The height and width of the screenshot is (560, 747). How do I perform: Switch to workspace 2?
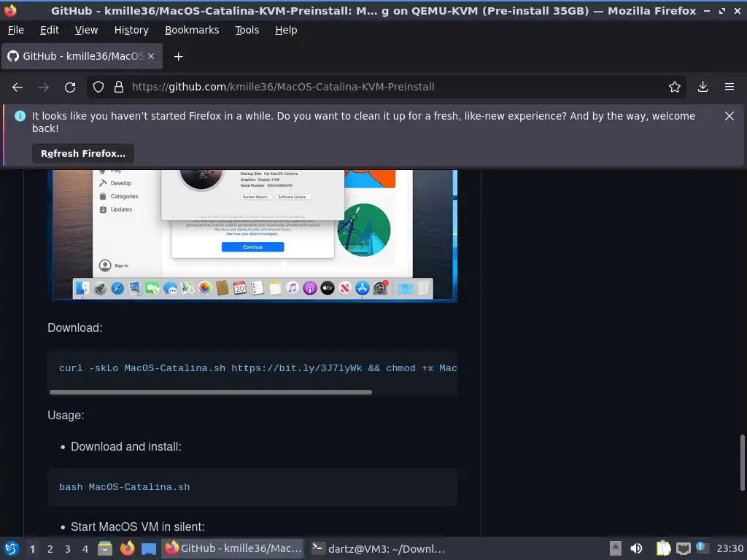pyautogui.click(x=50, y=549)
